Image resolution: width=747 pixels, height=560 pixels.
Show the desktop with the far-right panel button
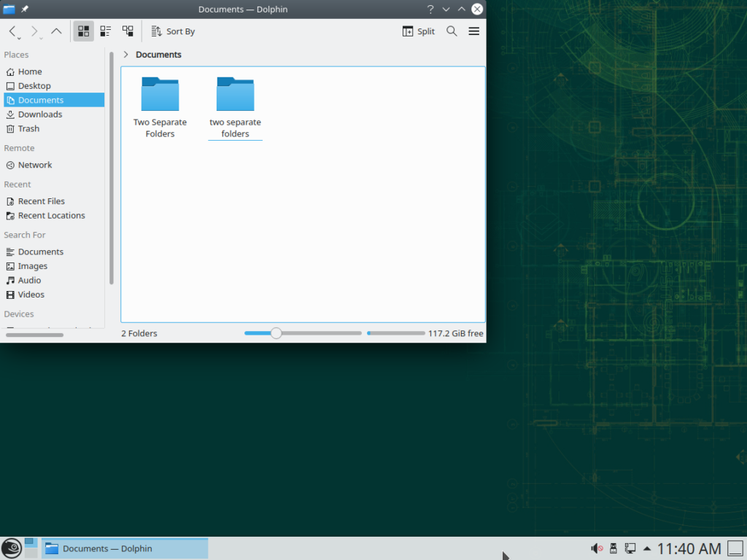(735, 548)
